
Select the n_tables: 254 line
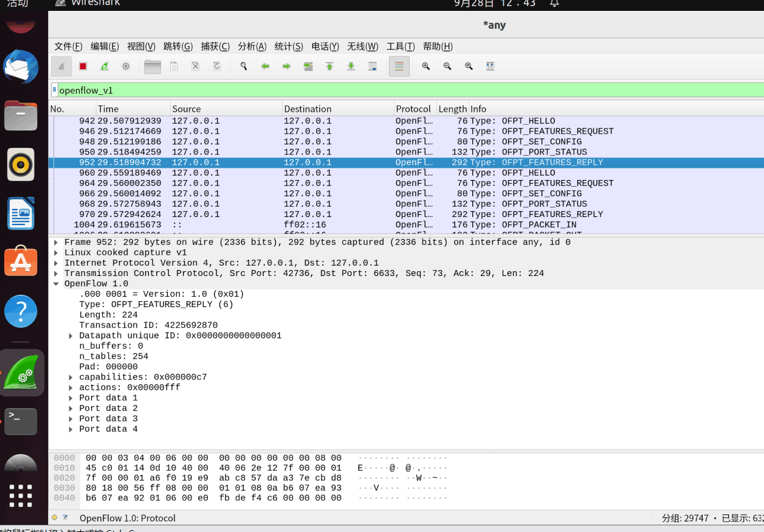point(114,356)
